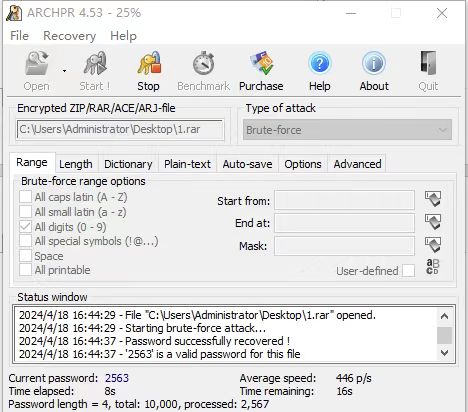Open the user-defined charset aBcD icon
Screen dimensions: 468x412
point(433,267)
